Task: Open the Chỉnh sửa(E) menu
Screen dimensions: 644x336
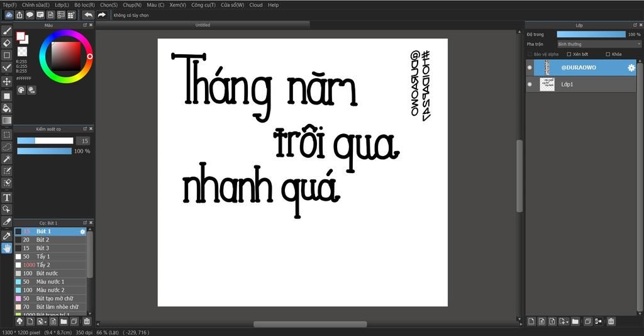Action: pos(36,5)
